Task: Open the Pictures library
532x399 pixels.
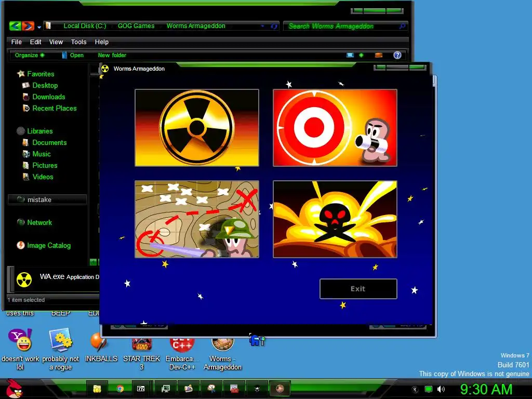Action: (x=39, y=165)
